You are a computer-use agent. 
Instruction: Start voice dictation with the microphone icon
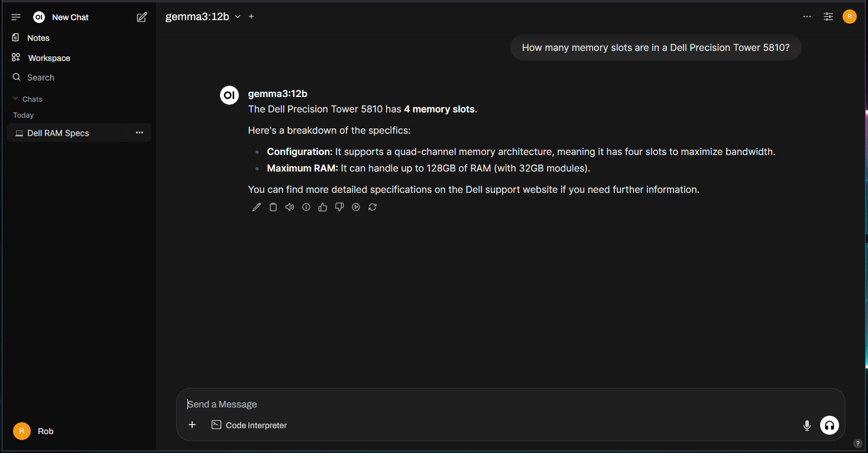[x=807, y=425]
